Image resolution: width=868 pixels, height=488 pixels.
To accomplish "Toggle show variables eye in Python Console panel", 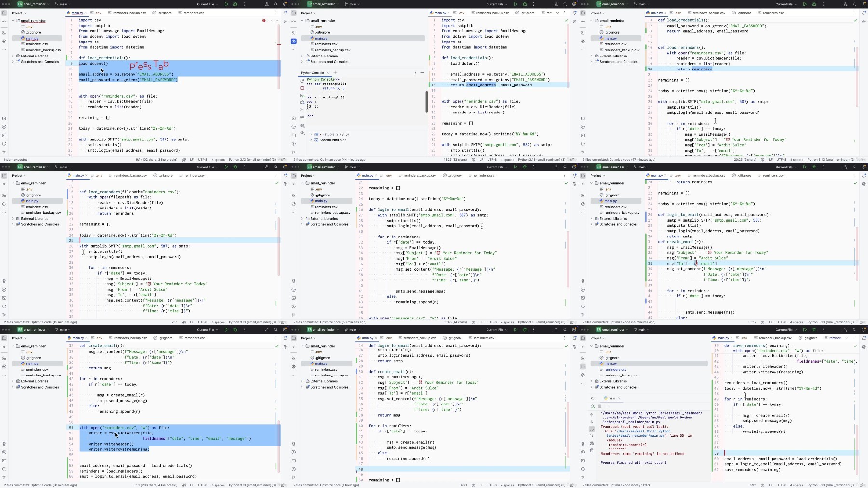I will (x=302, y=133).
